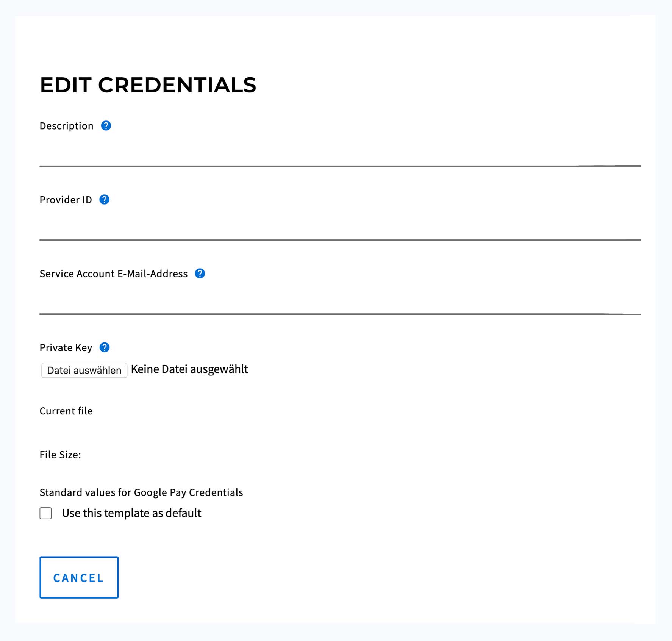This screenshot has width=672, height=641.
Task: Click the 'File Size:' label
Action: [60, 455]
